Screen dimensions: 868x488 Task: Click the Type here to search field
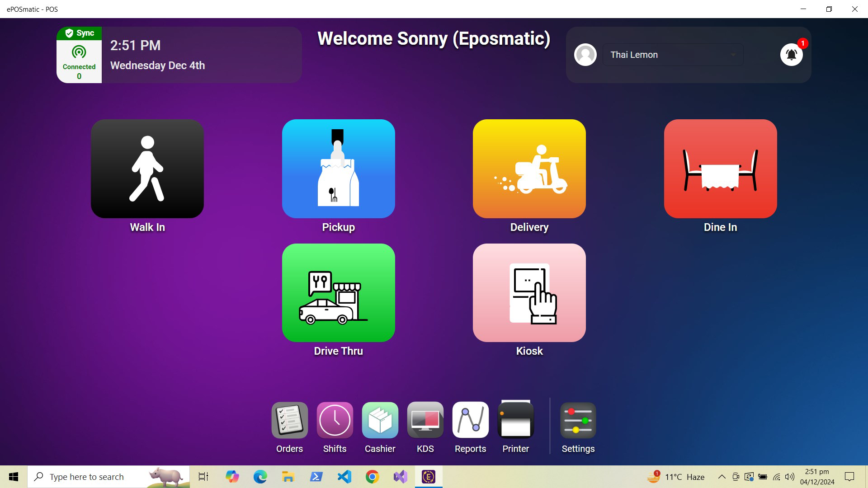tap(108, 476)
